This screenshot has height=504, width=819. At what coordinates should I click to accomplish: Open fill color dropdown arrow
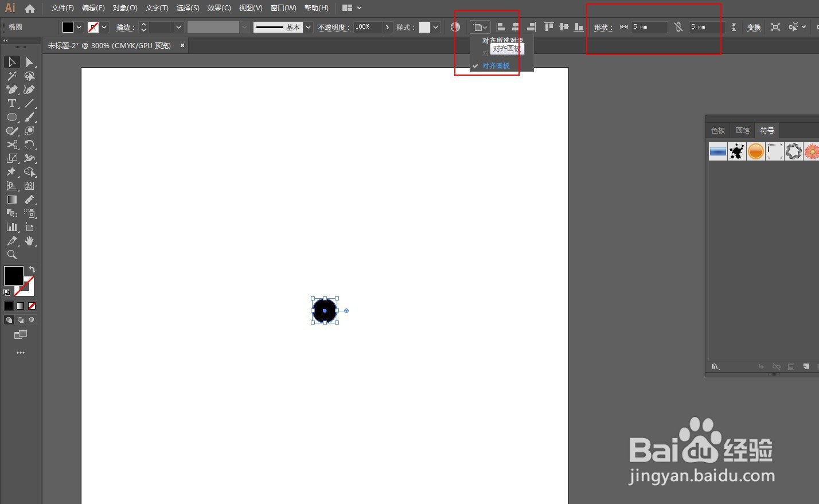click(79, 27)
